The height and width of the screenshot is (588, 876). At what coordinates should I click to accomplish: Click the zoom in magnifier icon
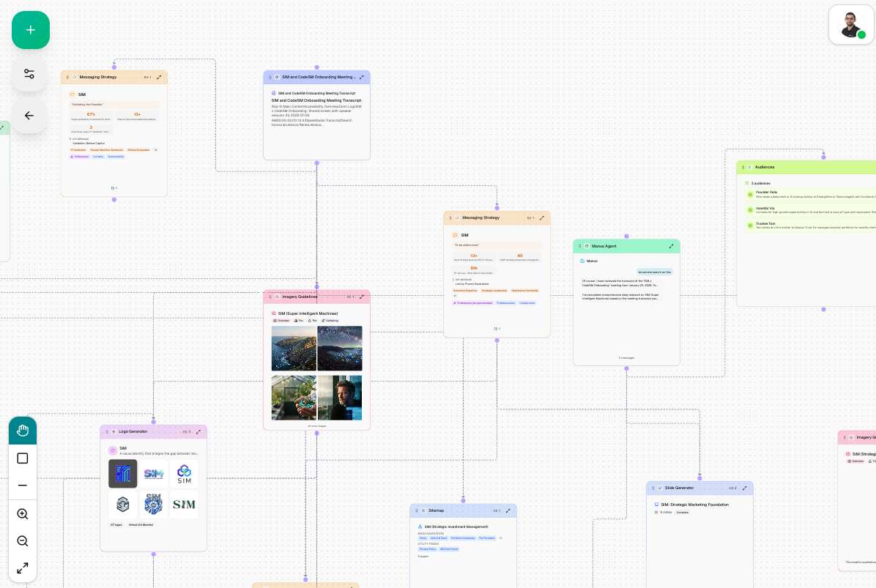point(23,514)
